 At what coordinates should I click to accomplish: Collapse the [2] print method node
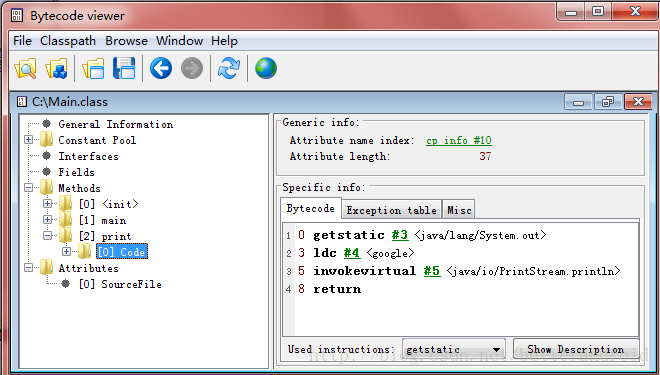click(47, 235)
